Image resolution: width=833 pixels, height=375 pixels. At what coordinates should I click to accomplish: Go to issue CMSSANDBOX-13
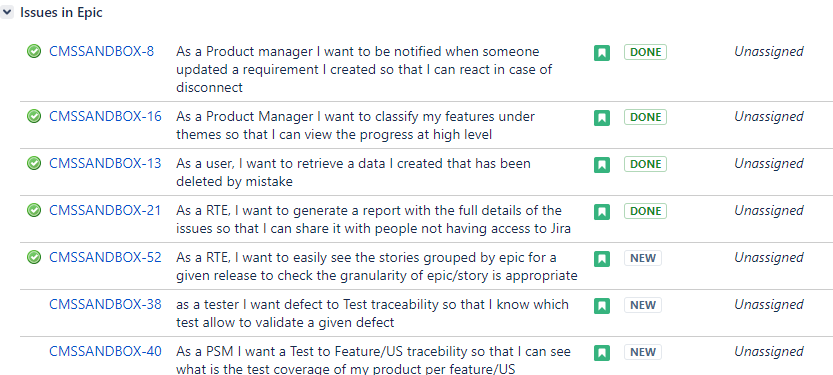[105, 163]
